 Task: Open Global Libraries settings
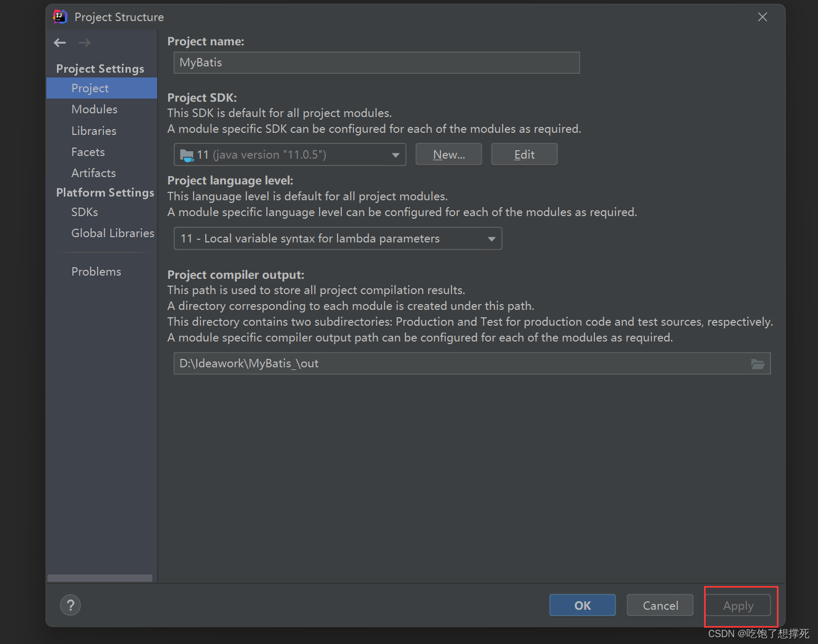click(x=113, y=233)
